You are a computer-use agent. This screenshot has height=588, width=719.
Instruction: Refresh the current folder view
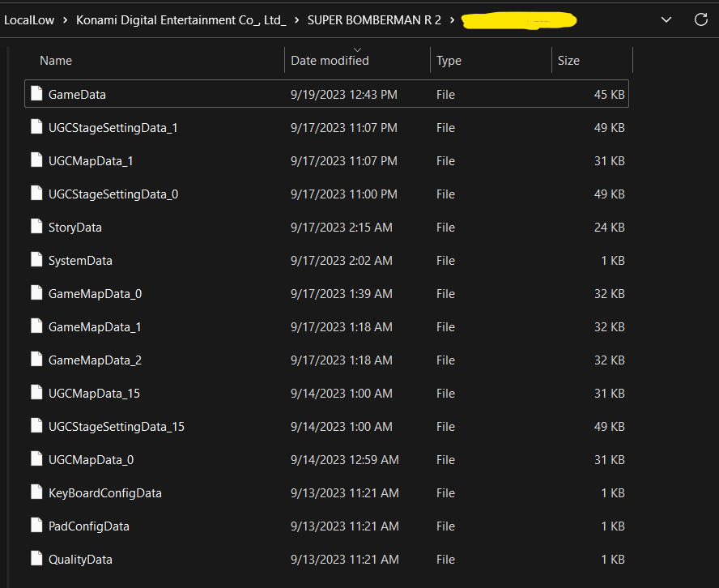(700, 19)
